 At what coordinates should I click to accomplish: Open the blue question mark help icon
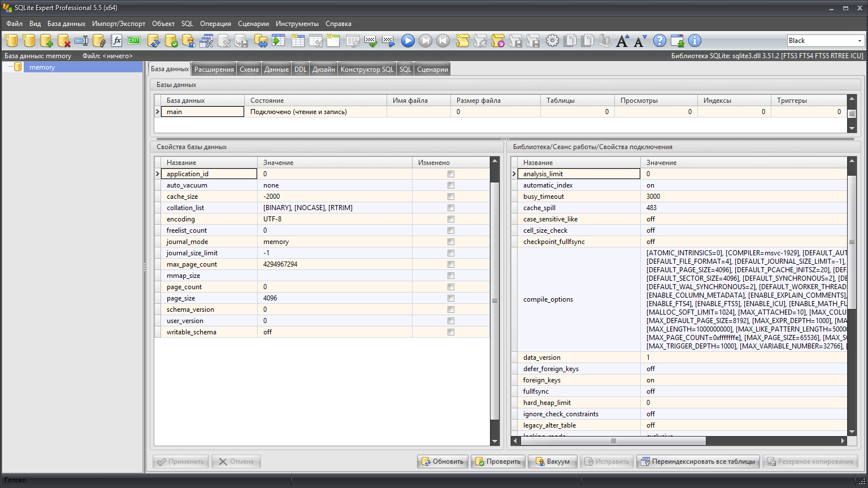click(x=659, y=41)
